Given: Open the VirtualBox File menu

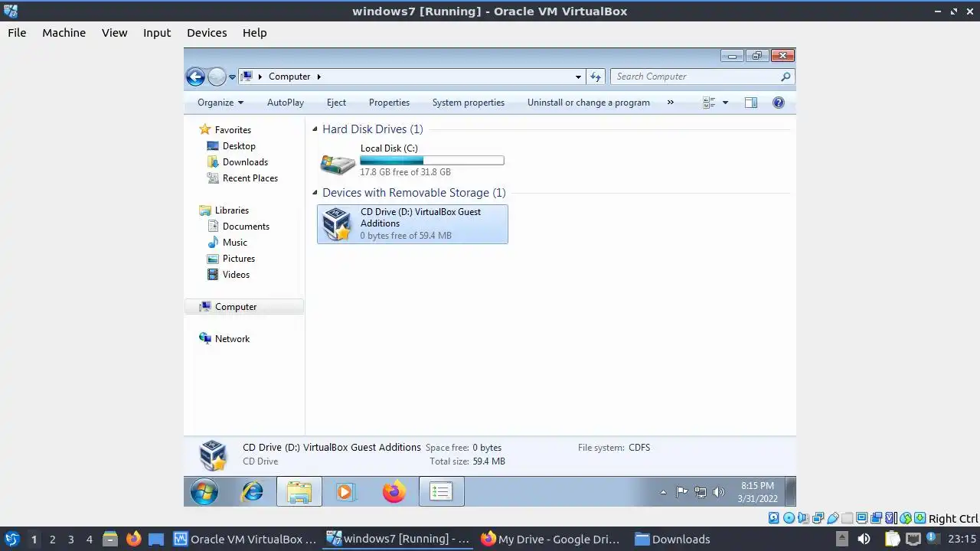Looking at the screenshot, I should 17,33.
